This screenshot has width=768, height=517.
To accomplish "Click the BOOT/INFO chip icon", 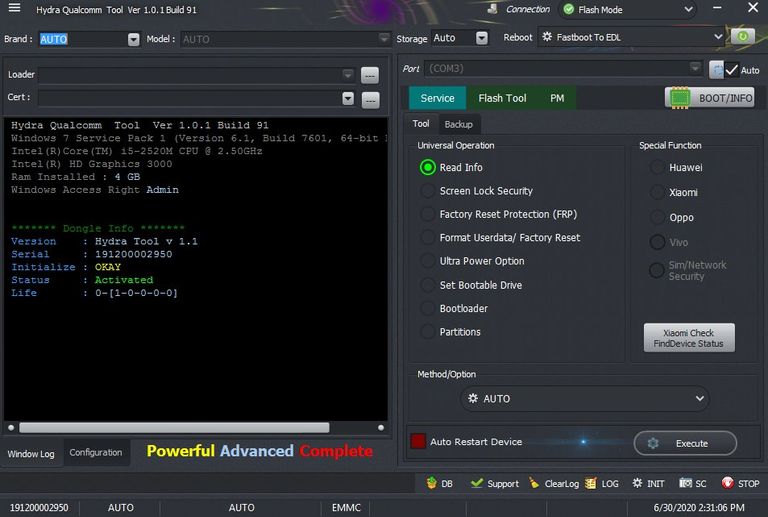I will [x=680, y=98].
